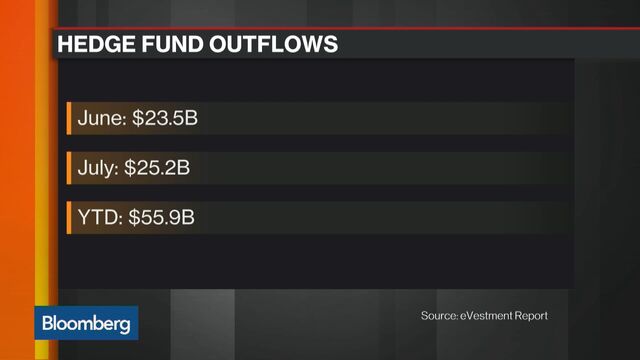The width and height of the screenshot is (640, 360).
Task: Click the orange marker beside YTD
Action: 69,218
